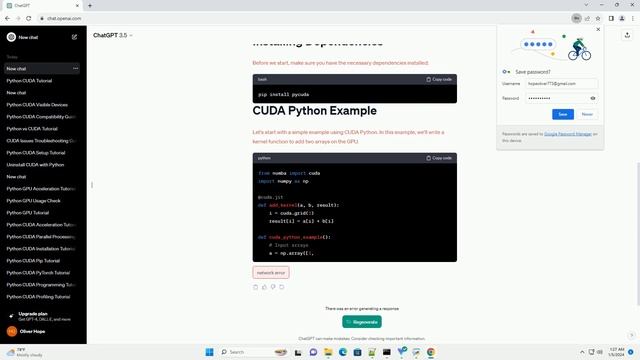Open the Google Password Manager link
The height and width of the screenshot is (360, 640).
coord(568,134)
